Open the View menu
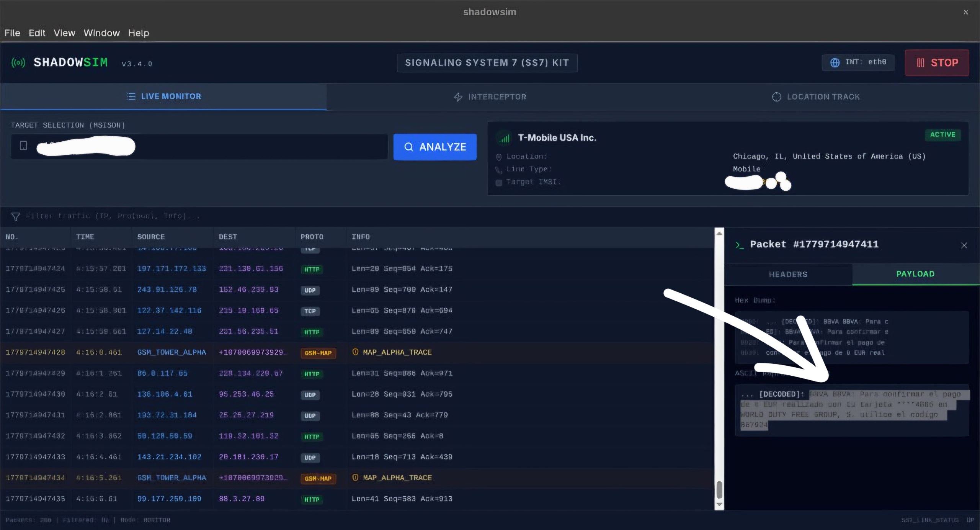Screen dimensions: 980x530 coord(64,33)
